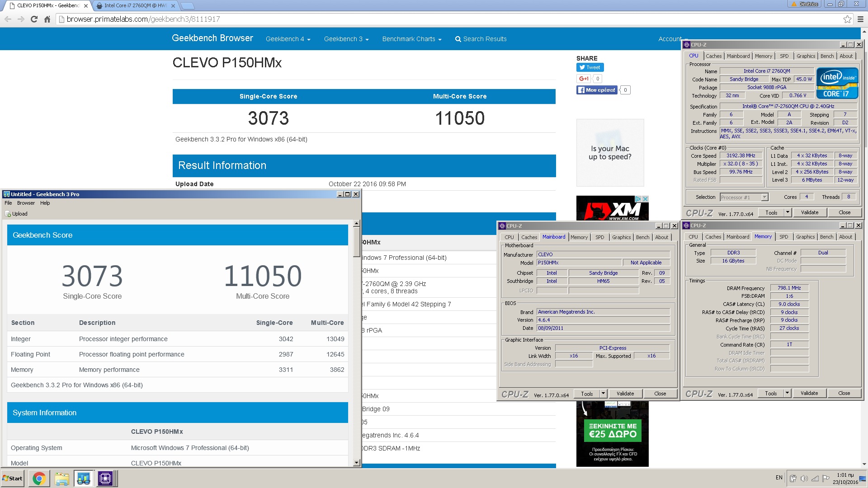Close the XM ad with the X icon
The height and width of the screenshot is (488, 868).
tap(646, 199)
